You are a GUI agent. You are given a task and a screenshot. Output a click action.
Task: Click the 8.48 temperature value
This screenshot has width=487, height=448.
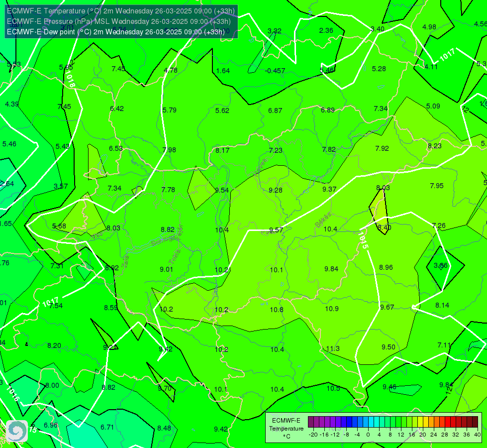click(164, 429)
